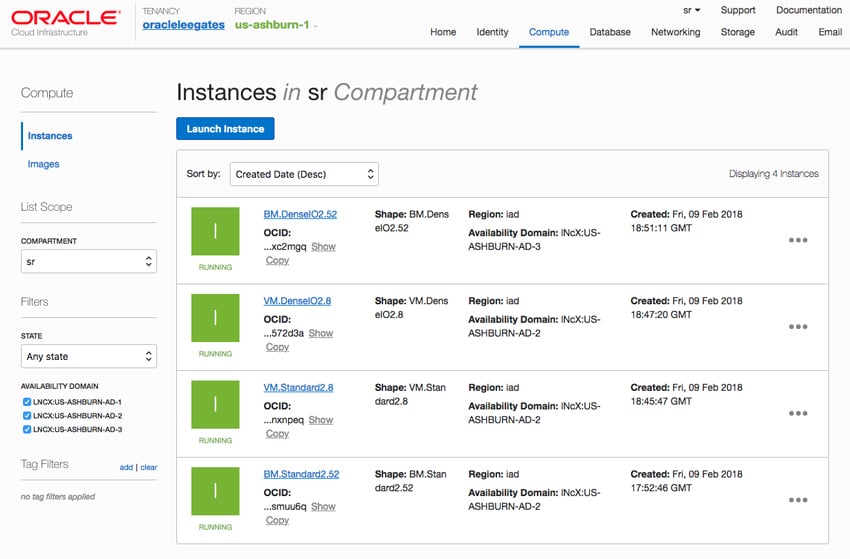850x559 pixels.
Task: Uncheck the US-ASHBURN-AD-1 availability domain
Action: [27, 402]
